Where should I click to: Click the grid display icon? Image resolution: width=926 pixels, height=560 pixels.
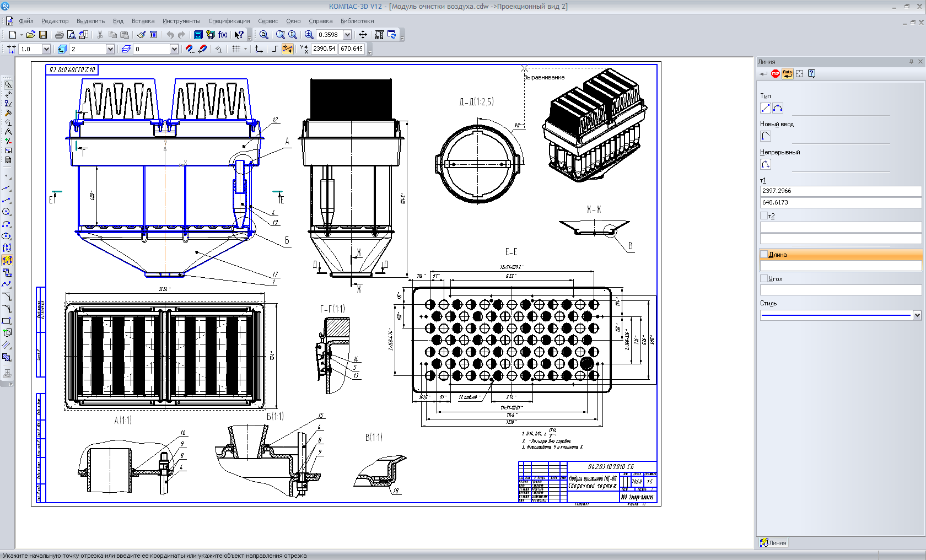point(236,49)
